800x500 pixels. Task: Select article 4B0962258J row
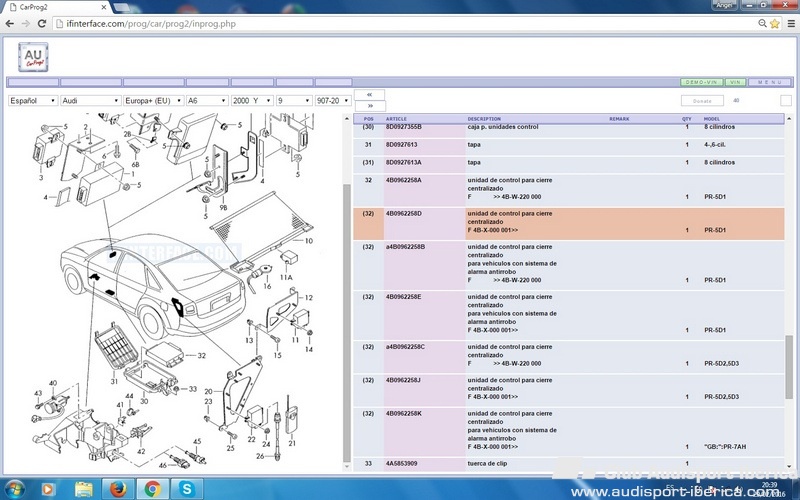pos(568,390)
